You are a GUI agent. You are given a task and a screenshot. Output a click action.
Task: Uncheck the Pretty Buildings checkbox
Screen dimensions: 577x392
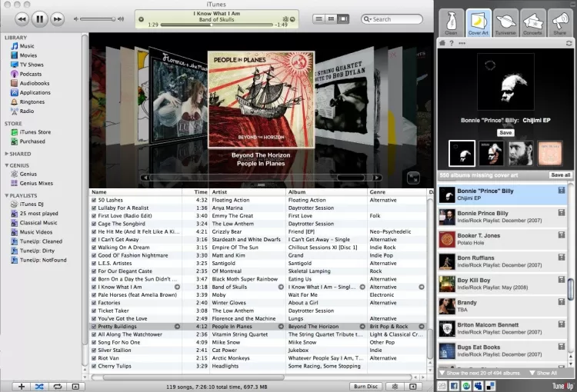(94, 327)
